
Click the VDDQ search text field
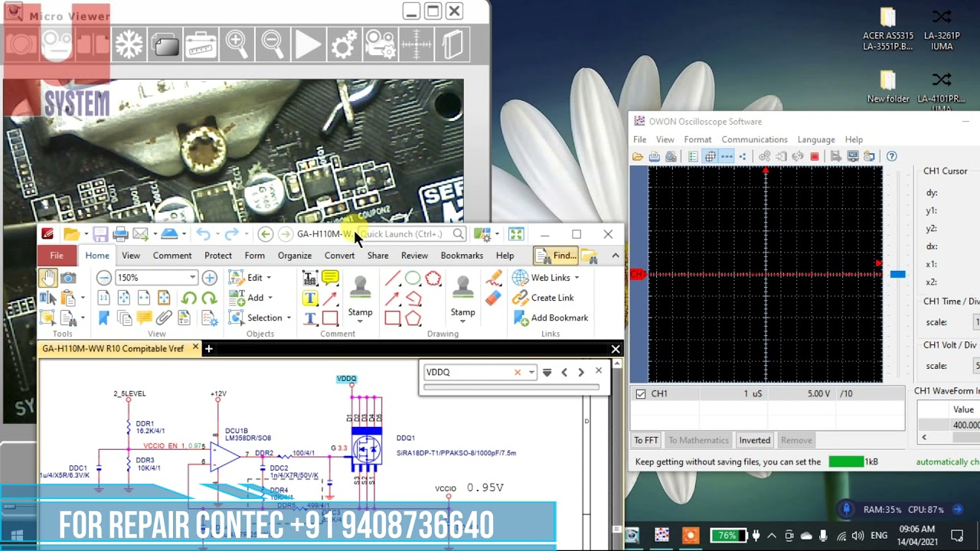click(x=467, y=372)
